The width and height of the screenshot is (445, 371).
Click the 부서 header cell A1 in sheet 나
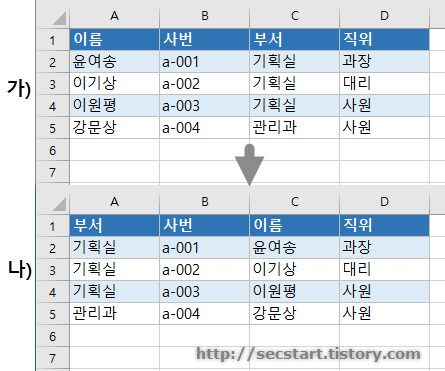click(x=114, y=225)
